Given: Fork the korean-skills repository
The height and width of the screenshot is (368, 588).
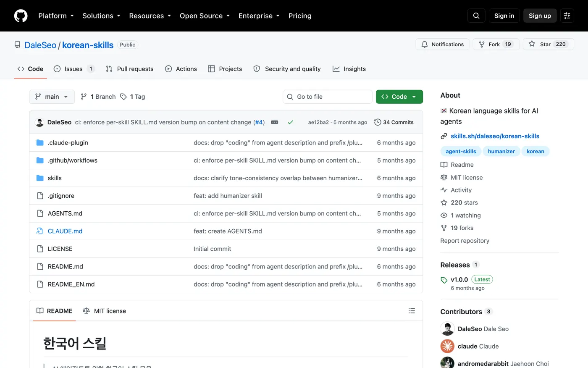Looking at the screenshot, I should click(496, 44).
